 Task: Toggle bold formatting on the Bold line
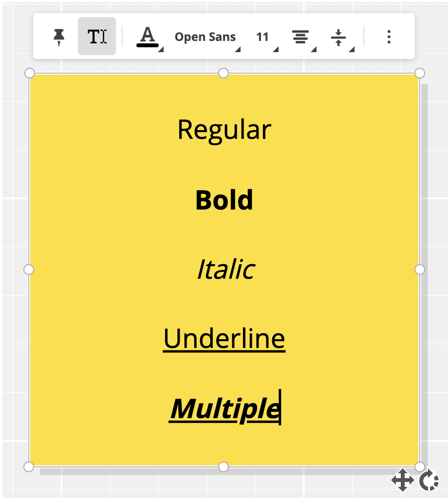pos(224,199)
